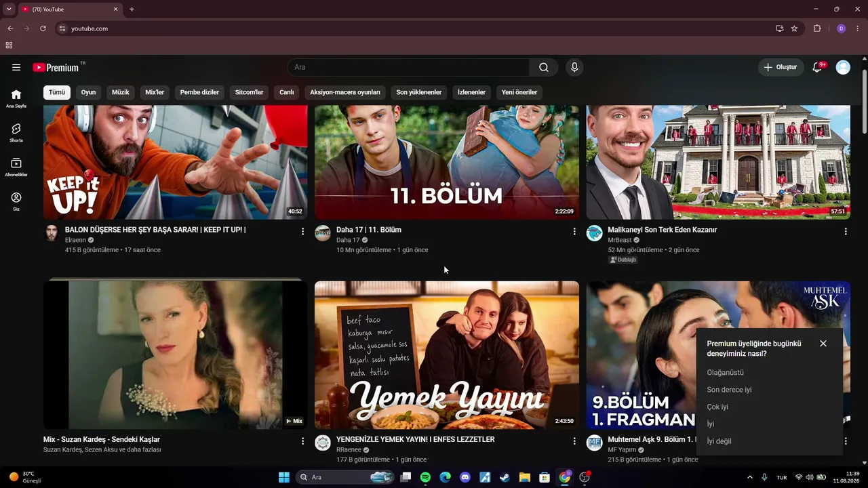Open the notifications bell
868x488 pixels.
[x=817, y=67]
